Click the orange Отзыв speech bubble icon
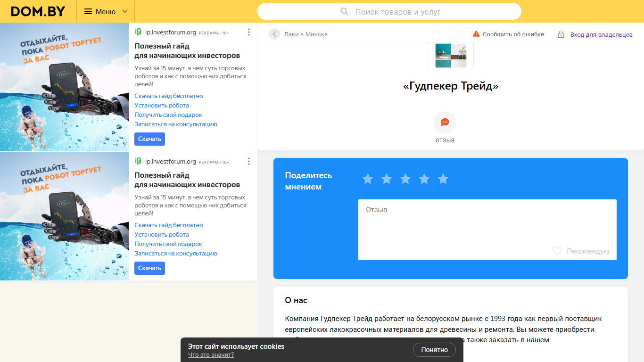This screenshot has width=644, height=362. [x=445, y=123]
